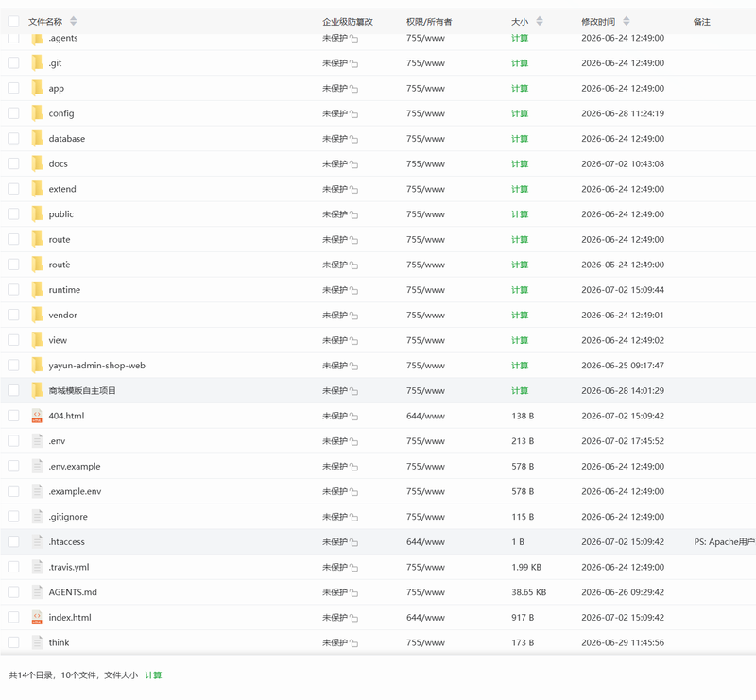756x700 pixels.
Task: Tick the checkbox next to index.html
Action: pos(13,617)
